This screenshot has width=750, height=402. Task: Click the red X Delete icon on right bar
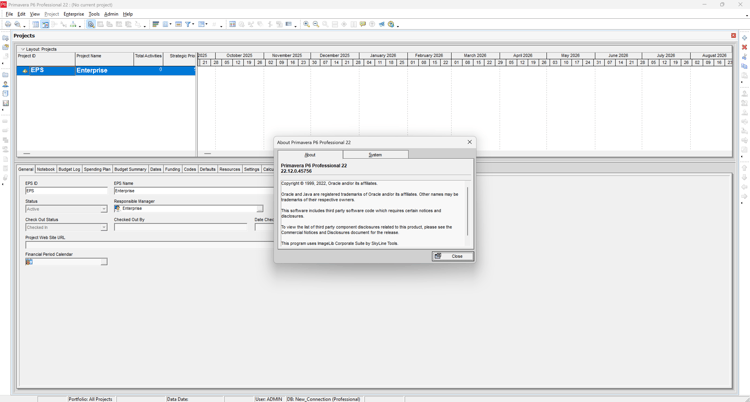coord(744,47)
